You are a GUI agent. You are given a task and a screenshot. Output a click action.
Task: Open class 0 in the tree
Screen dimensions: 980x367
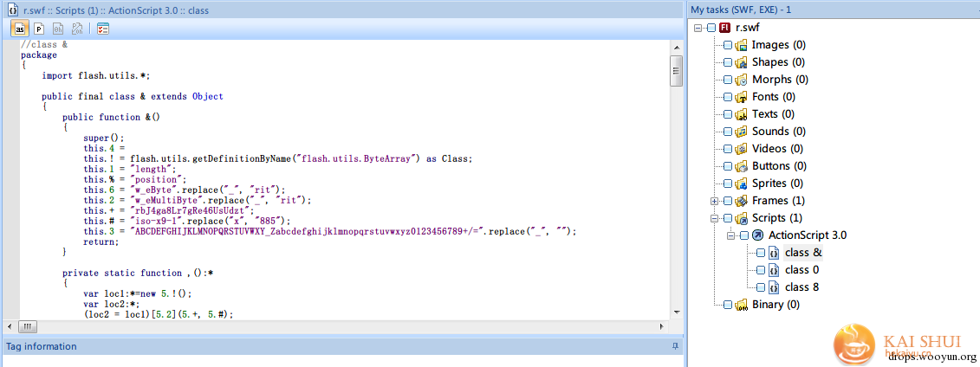(802, 270)
